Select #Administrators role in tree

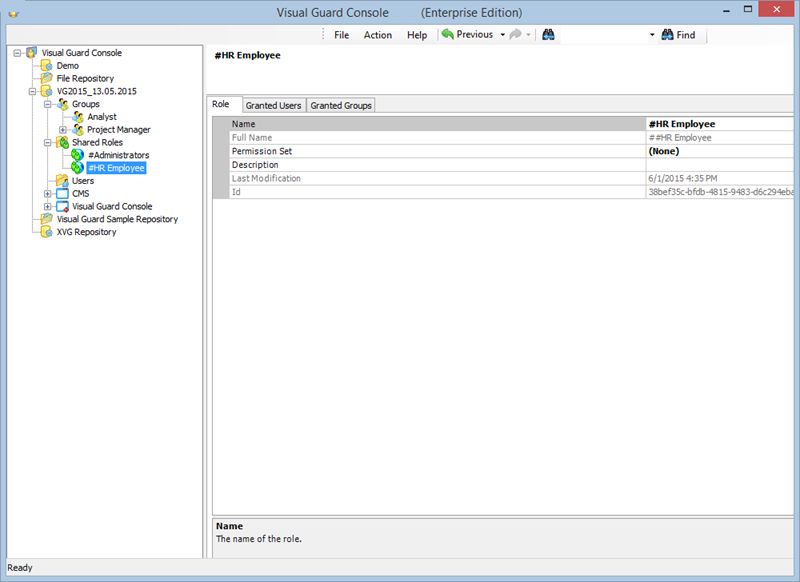118,155
